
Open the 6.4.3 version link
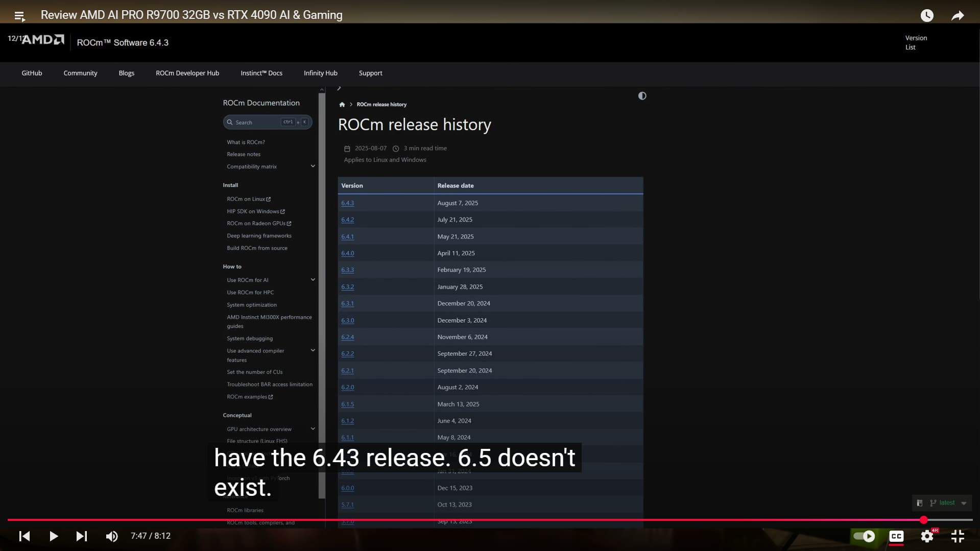(347, 203)
